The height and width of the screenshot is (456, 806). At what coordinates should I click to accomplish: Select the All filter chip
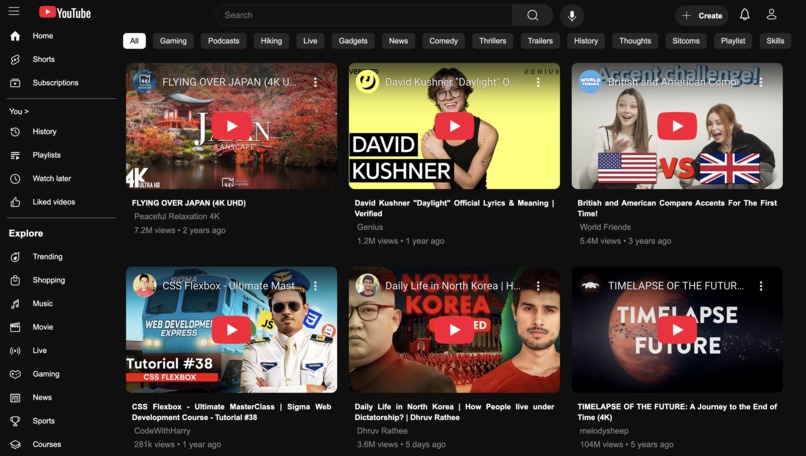[x=134, y=41]
